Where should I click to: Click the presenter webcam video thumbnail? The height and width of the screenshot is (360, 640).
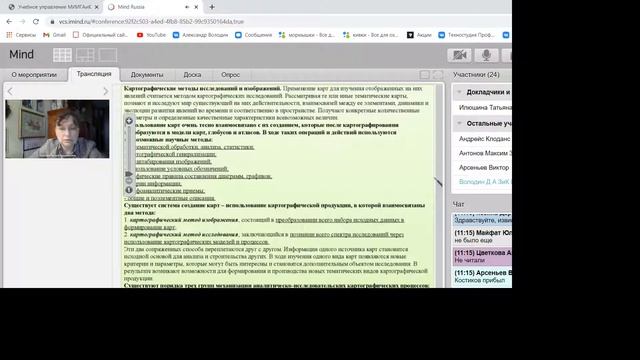point(57,129)
